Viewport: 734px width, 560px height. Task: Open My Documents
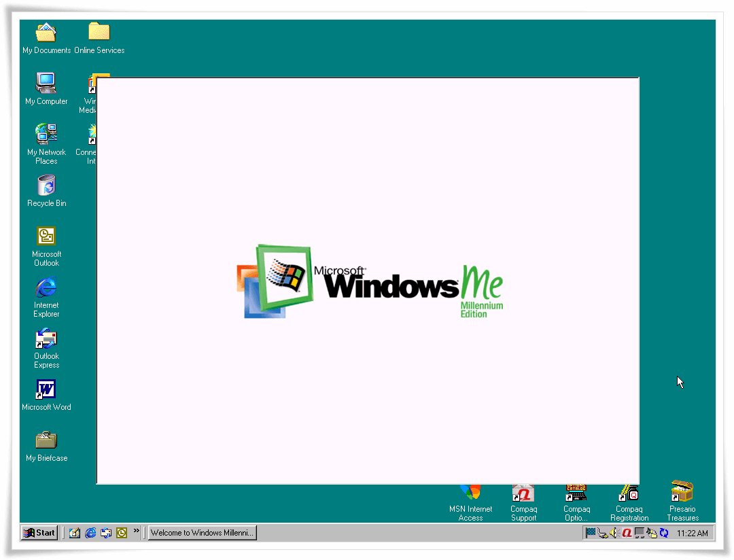pos(46,32)
